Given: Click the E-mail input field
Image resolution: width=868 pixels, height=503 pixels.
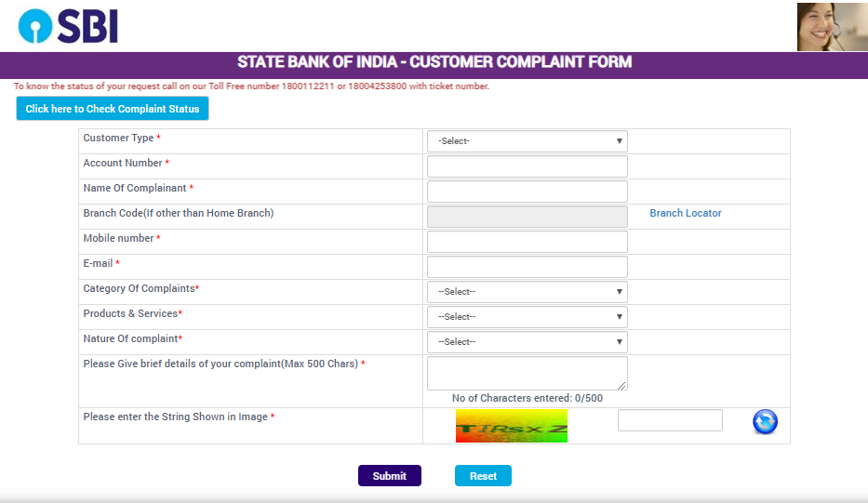Looking at the screenshot, I should click(x=527, y=267).
